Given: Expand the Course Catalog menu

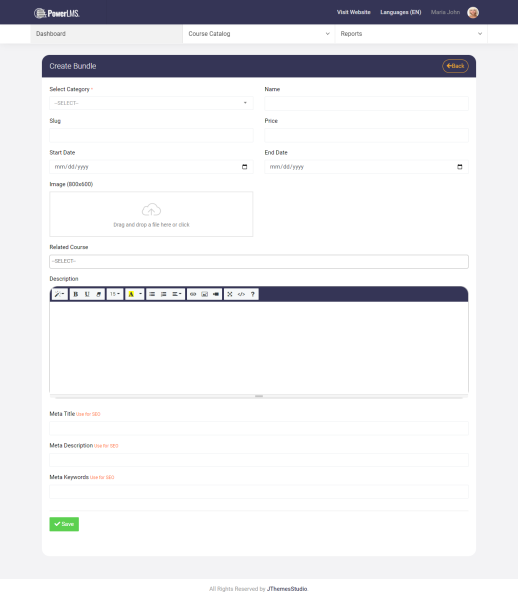Looking at the screenshot, I should click(x=259, y=34).
